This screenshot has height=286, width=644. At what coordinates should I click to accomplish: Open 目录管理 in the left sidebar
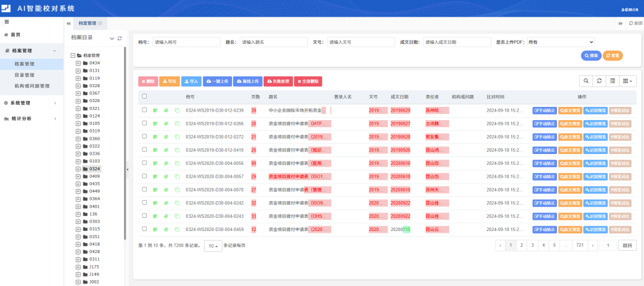click(x=24, y=75)
